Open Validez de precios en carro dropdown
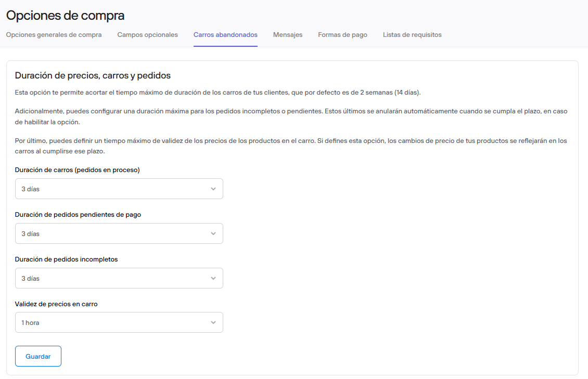 coord(119,322)
